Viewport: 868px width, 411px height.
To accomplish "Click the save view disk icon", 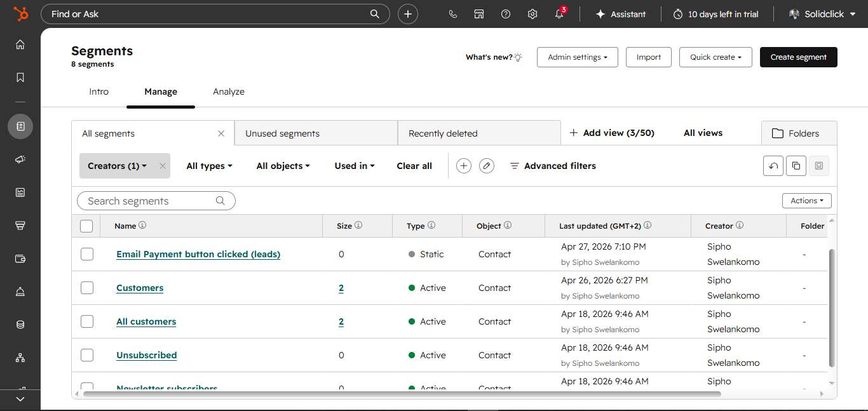I will pyautogui.click(x=819, y=166).
